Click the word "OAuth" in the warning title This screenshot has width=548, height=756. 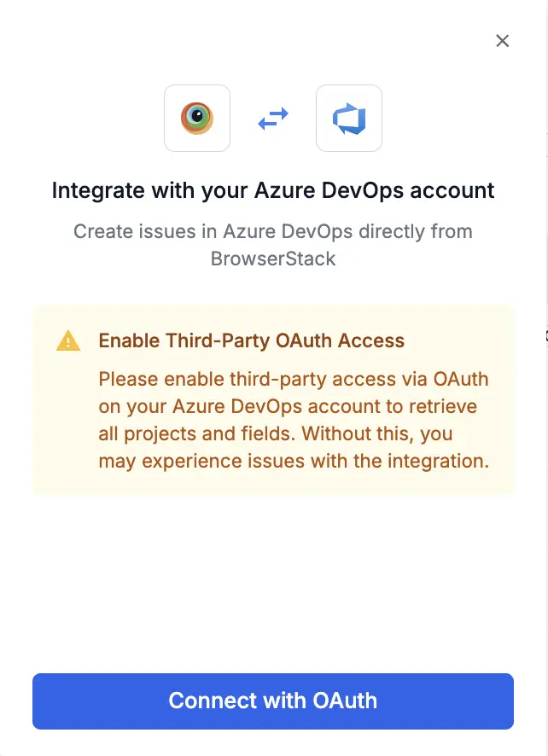(x=306, y=341)
